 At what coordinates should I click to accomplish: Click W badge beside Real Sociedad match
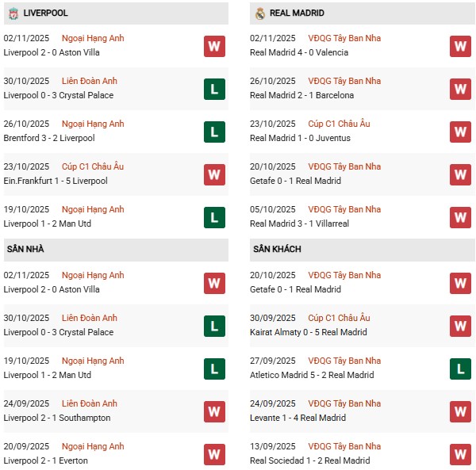[x=460, y=454]
